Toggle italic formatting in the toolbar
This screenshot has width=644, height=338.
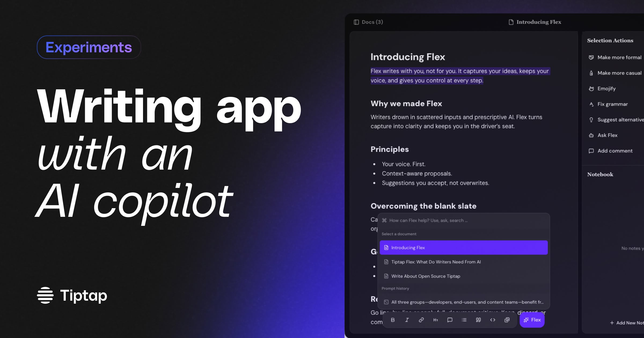click(x=407, y=320)
